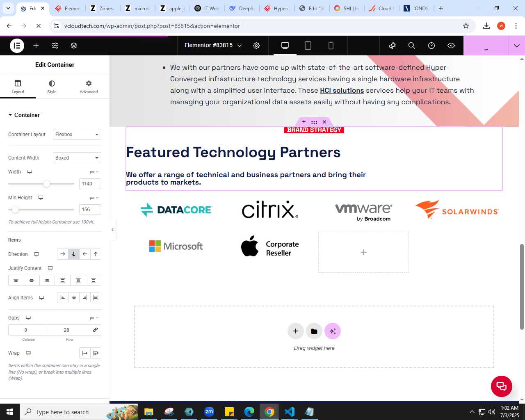
Task: Select the Citrix logo image
Action: [x=270, y=210]
